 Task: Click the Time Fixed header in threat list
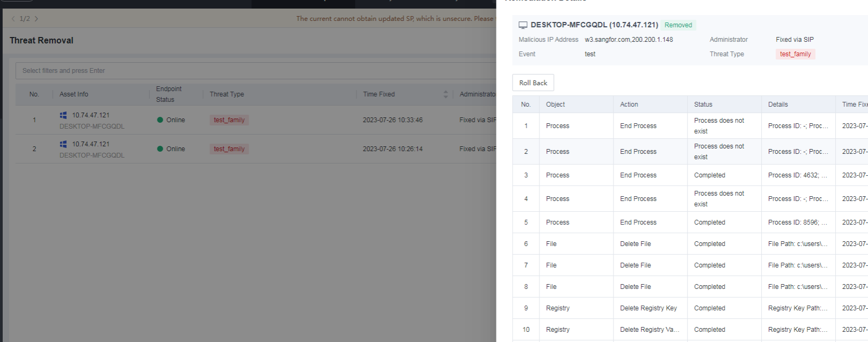(x=378, y=94)
